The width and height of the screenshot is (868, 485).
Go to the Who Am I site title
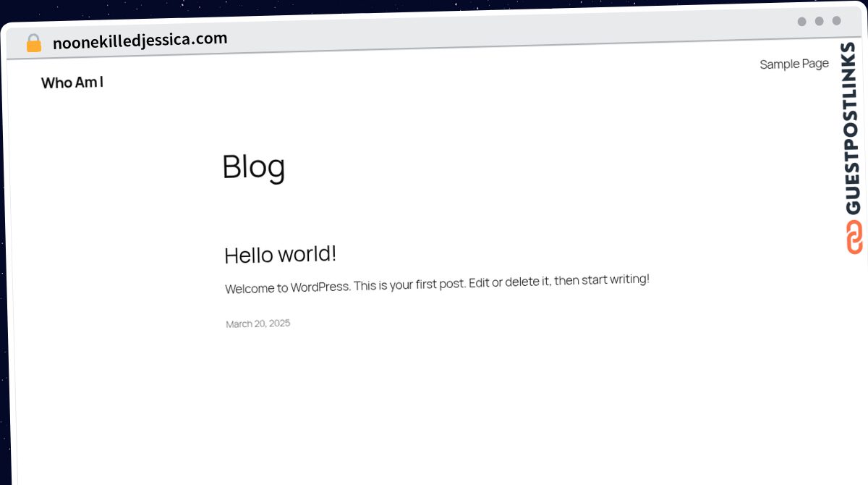72,83
